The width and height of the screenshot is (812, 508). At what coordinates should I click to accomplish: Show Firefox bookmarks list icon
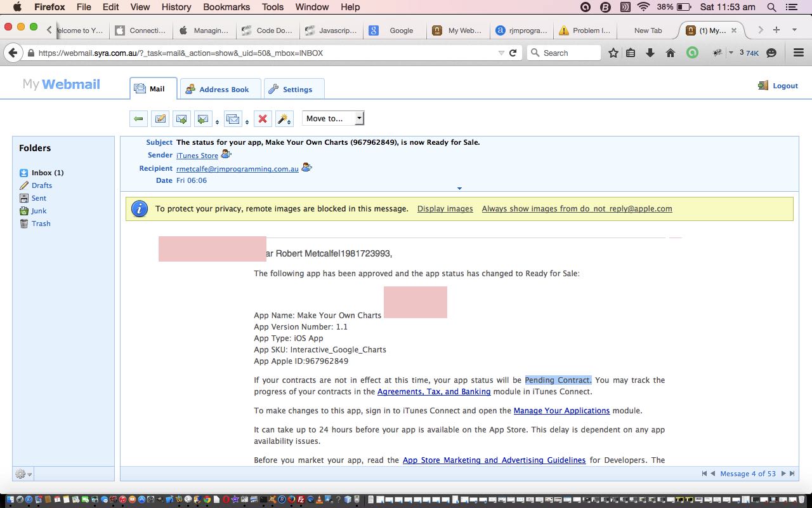click(631, 53)
